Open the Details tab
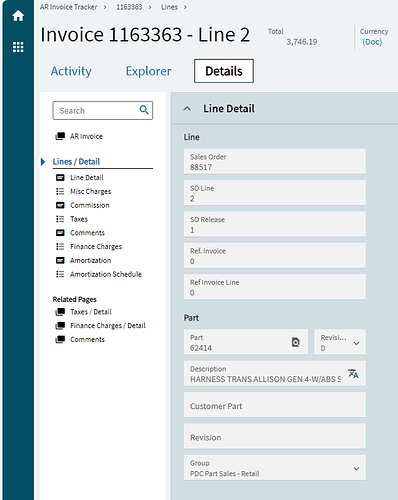Viewport: 398px width, 500px height. (x=224, y=71)
